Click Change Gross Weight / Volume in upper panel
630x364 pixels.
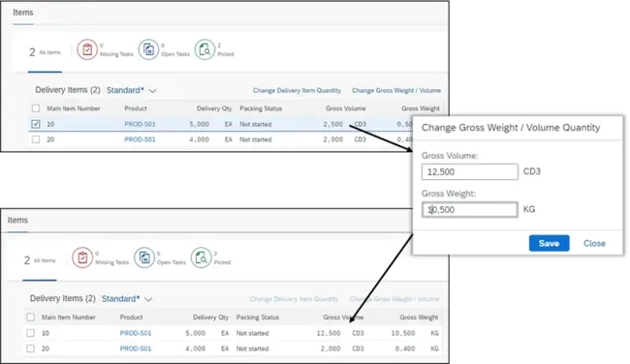pos(396,90)
